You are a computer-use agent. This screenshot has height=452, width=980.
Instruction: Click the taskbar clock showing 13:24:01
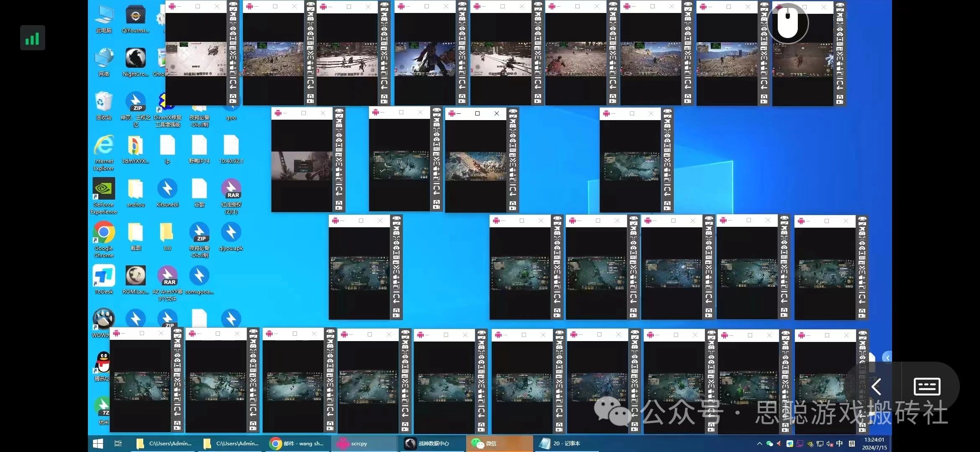874,444
